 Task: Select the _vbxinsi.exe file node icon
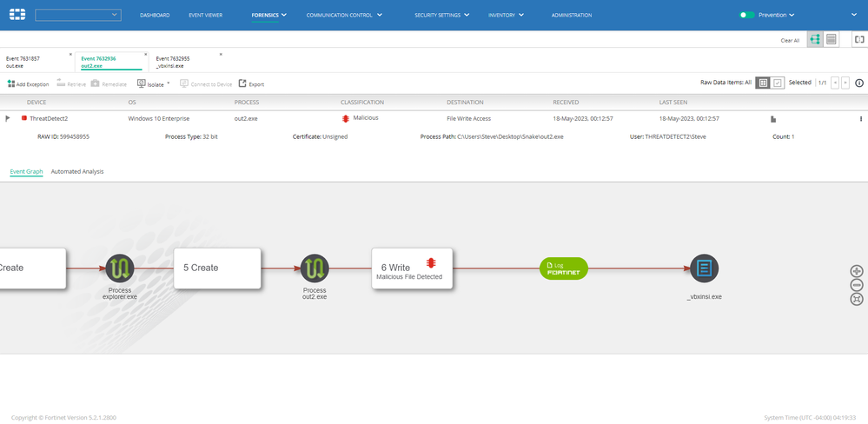pos(704,268)
